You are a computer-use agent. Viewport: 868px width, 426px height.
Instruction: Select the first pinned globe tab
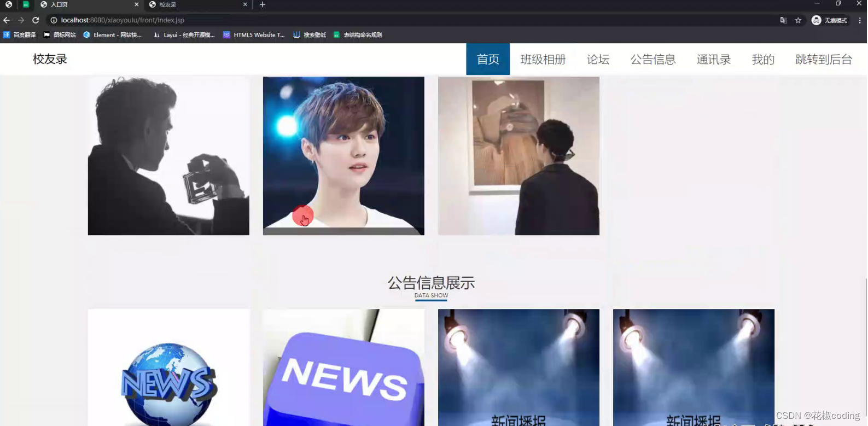coord(9,4)
